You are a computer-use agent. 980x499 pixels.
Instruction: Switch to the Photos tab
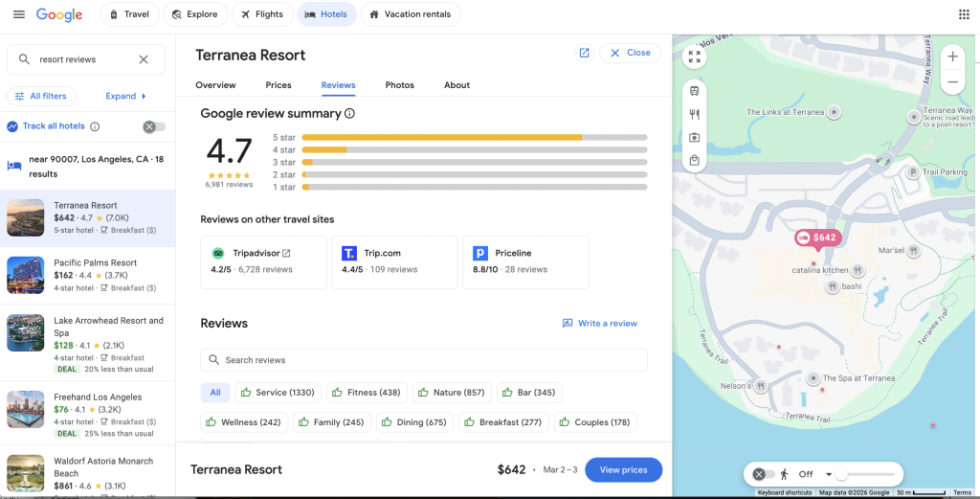tap(399, 85)
